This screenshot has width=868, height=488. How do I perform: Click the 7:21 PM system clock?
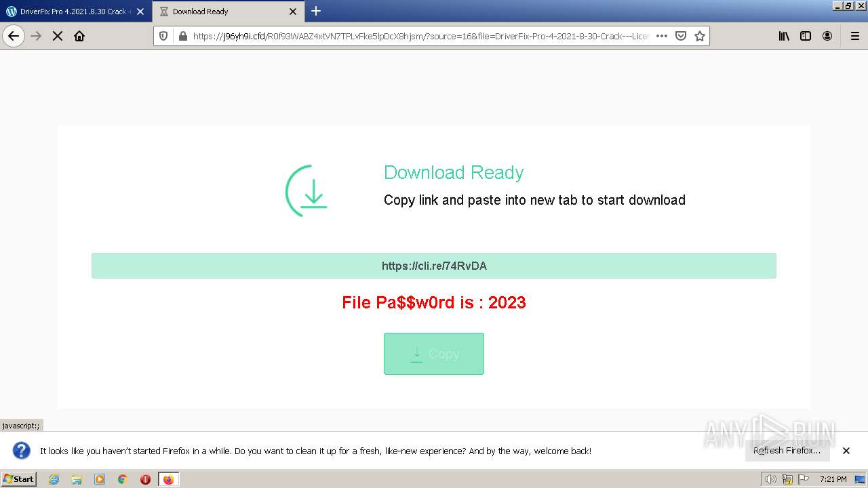(x=833, y=479)
